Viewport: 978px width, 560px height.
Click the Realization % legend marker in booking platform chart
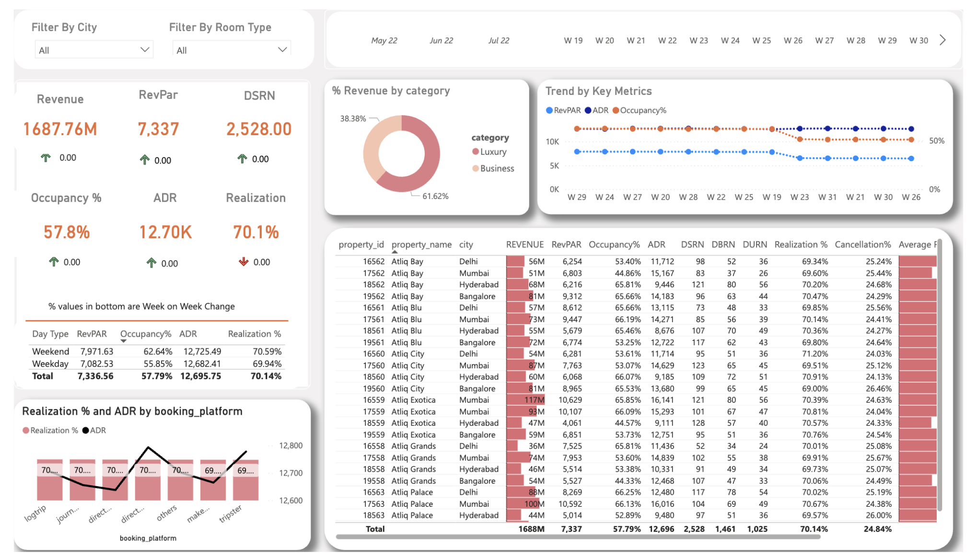26,430
